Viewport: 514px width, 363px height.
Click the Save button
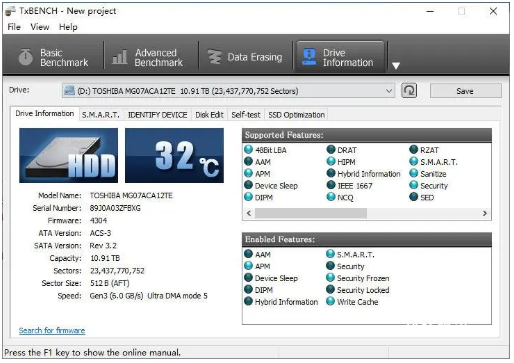(465, 91)
